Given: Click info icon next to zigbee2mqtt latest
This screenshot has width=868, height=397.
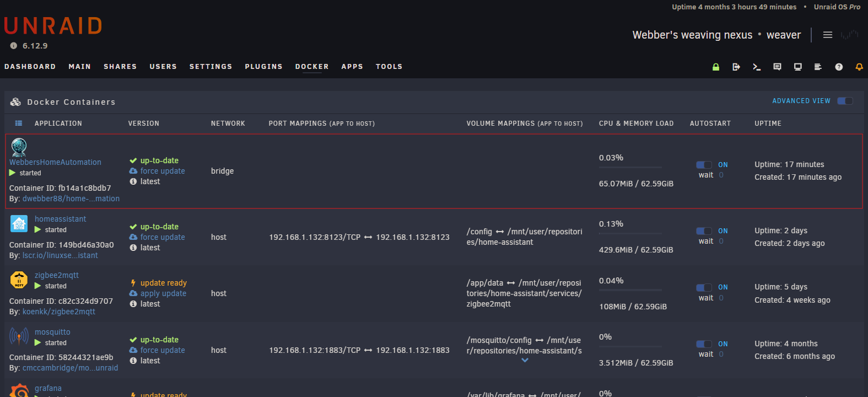Looking at the screenshot, I should [x=133, y=304].
